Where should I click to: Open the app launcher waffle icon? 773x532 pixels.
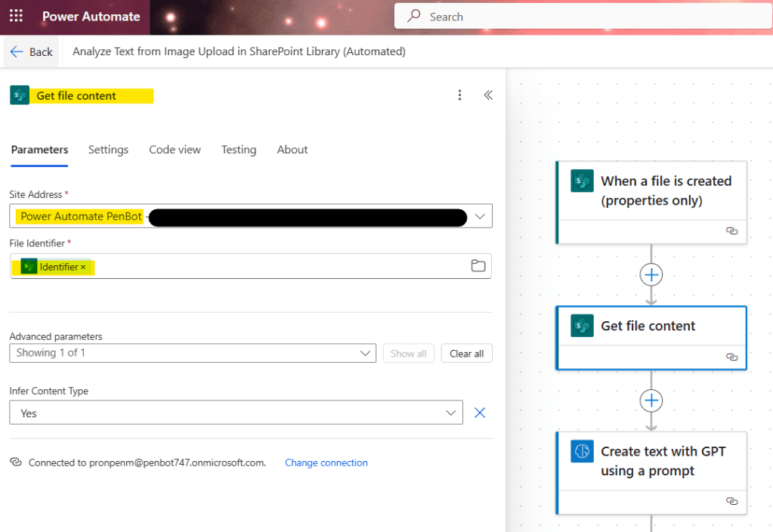pyautogui.click(x=16, y=17)
